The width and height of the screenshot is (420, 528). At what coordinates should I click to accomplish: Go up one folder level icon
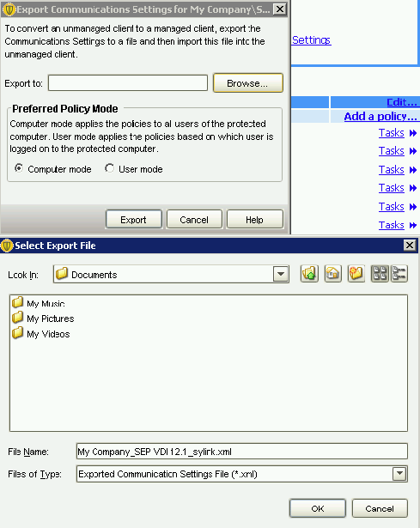coord(309,274)
